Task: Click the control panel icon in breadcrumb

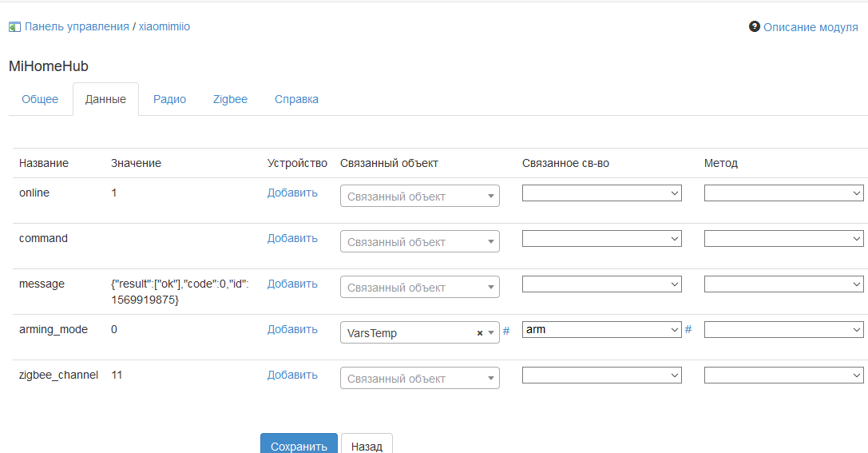Action: (x=14, y=27)
